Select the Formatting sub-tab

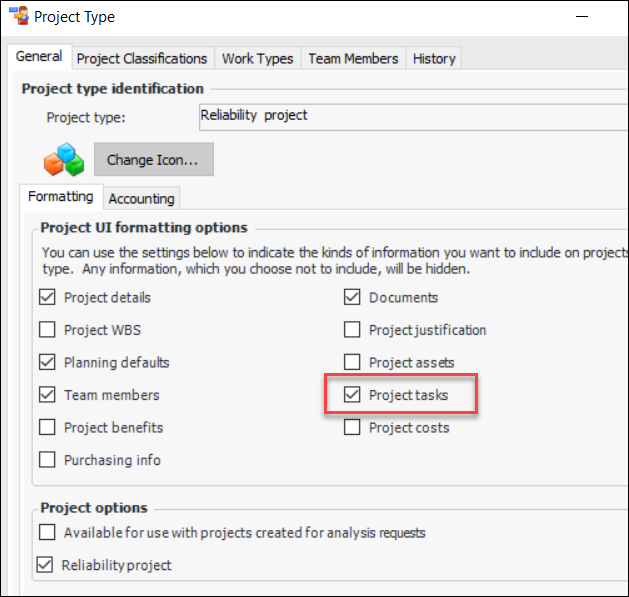click(x=60, y=197)
